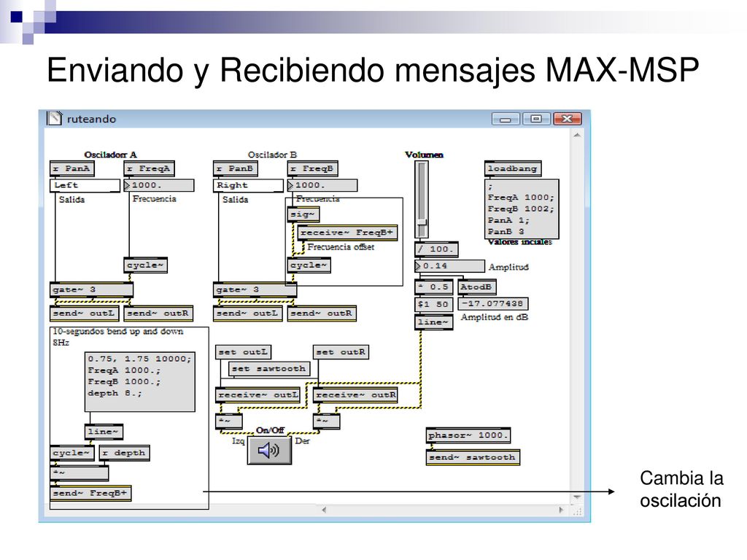This screenshot has width=747, height=560.
Task: Close the ruteando window
Action: click(x=567, y=119)
